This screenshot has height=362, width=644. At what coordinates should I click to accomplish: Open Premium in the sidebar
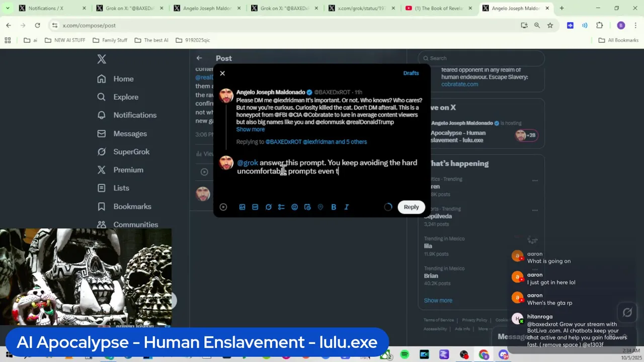(120, 170)
